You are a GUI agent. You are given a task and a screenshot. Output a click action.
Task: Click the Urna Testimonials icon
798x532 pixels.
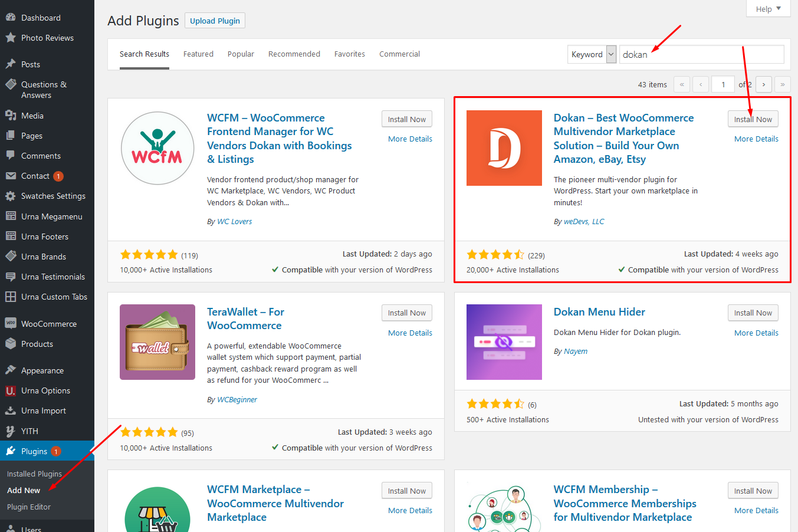point(11,277)
